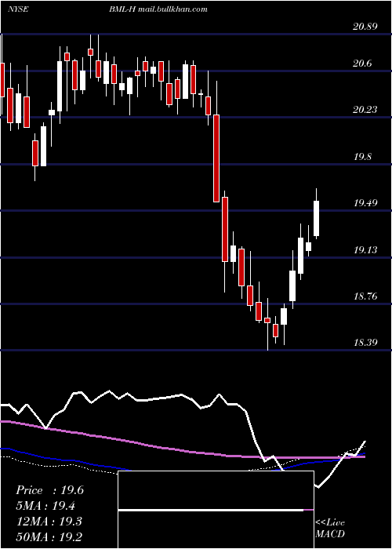Click the 18.39 price axis label
This screenshot has width=392, height=549.
[x=365, y=342]
